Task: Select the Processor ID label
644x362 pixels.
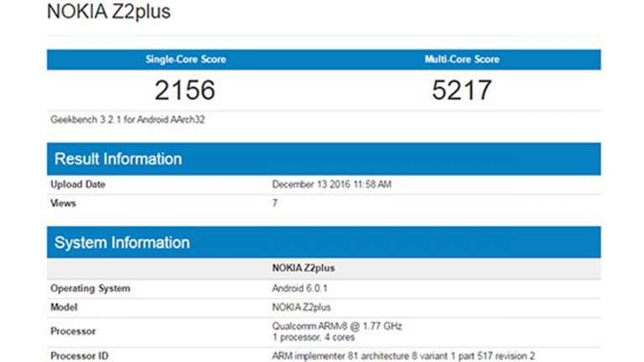Action: click(80, 356)
